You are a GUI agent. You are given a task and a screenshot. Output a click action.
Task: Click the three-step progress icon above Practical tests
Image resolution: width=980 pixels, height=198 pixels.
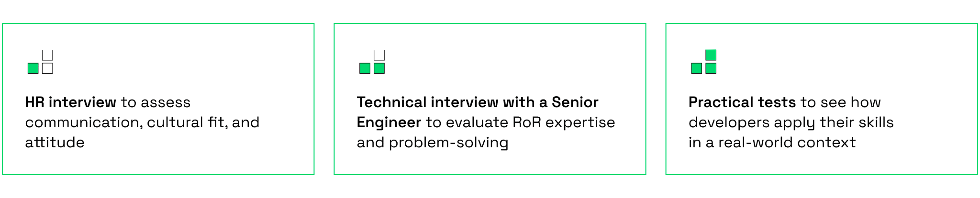[x=703, y=62]
